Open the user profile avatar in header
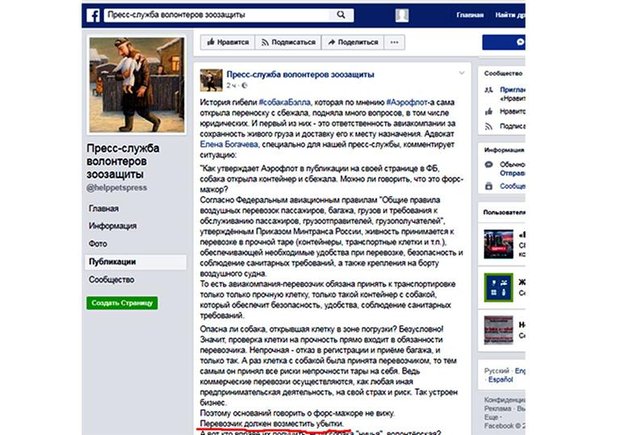Screen dimensions: 620x435 pos(402,15)
